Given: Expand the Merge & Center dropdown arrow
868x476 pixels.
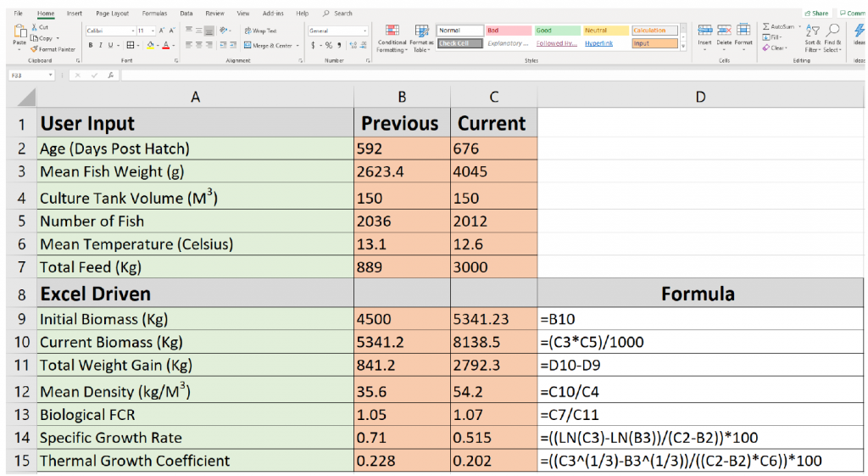Looking at the screenshot, I should coord(298,46).
